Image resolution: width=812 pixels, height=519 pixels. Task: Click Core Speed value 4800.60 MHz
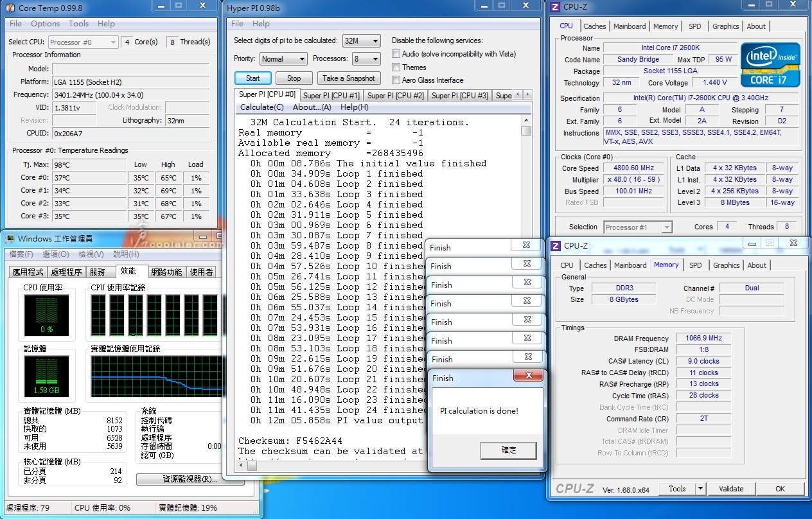[x=633, y=168]
